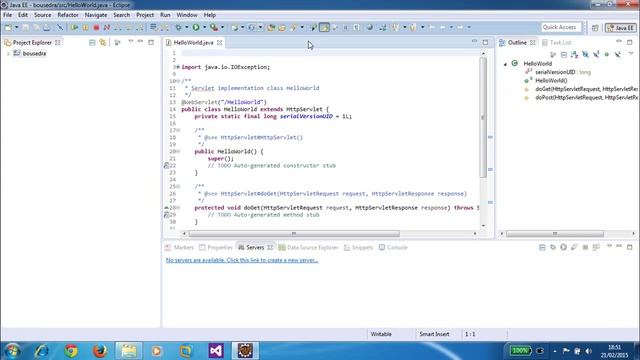
Task: Click Outline horizontal scrollbar thumb
Action: 555,233
